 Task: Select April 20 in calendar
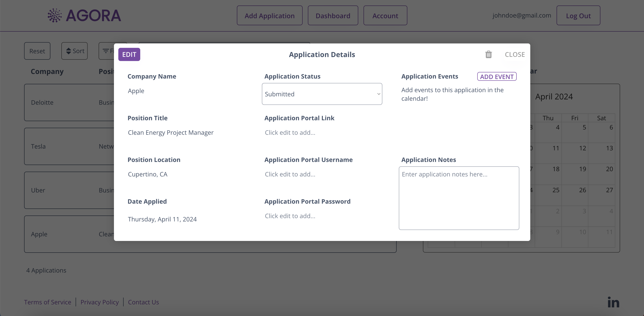click(x=601, y=174)
